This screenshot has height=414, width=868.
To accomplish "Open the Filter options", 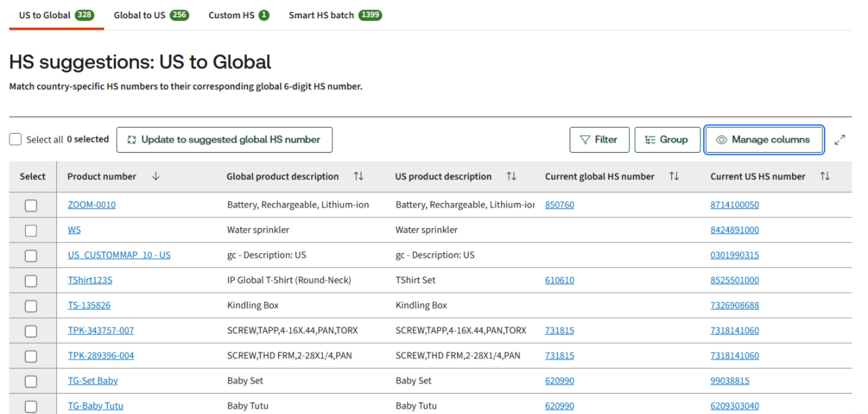I will [x=599, y=140].
